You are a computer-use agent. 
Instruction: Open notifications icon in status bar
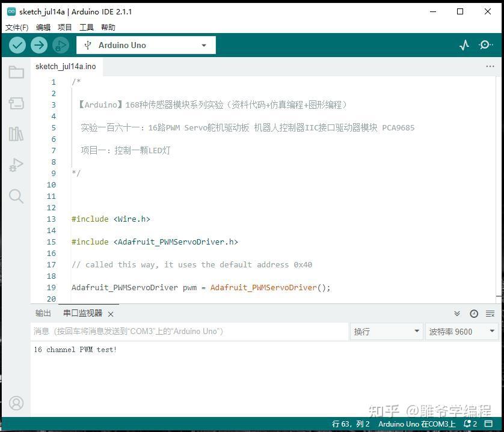[x=470, y=424]
